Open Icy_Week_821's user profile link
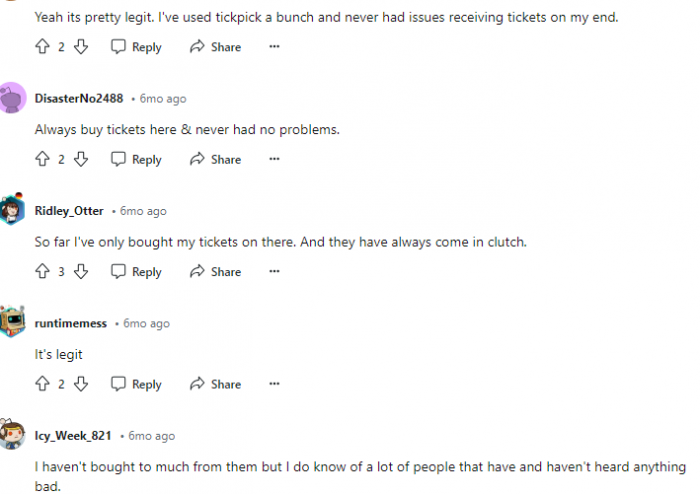 [x=73, y=436]
